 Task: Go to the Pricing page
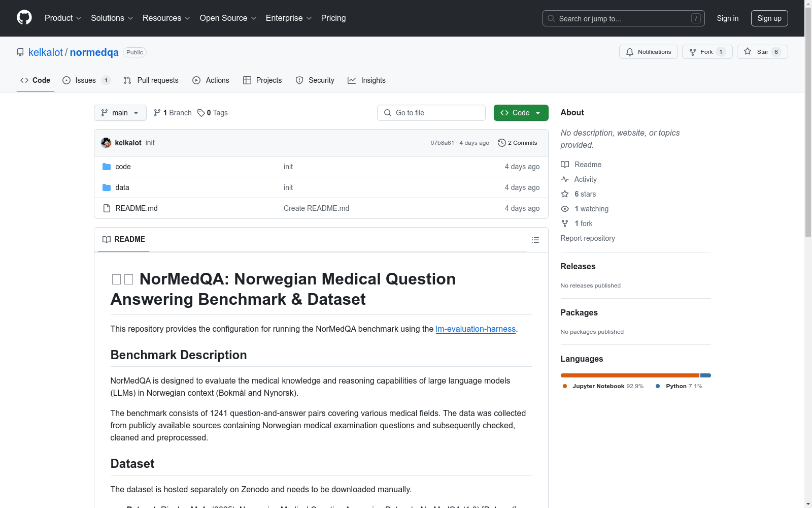(x=333, y=18)
